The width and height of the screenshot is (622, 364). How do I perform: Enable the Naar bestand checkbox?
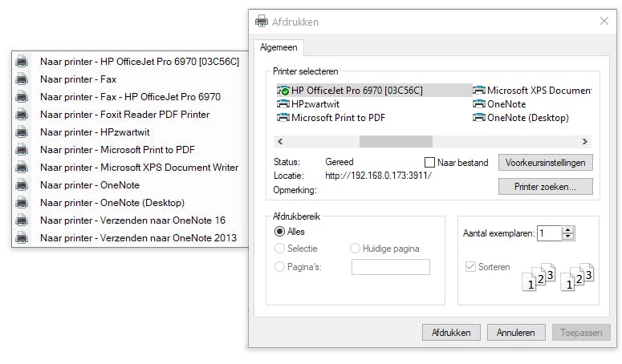coord(429,163)
